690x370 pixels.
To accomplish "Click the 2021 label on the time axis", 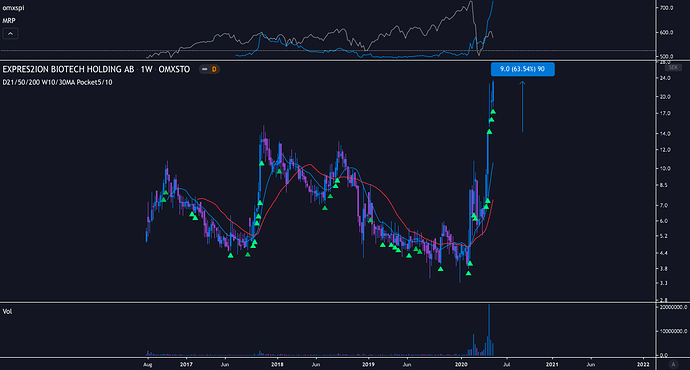I will [x=552, y=364].
